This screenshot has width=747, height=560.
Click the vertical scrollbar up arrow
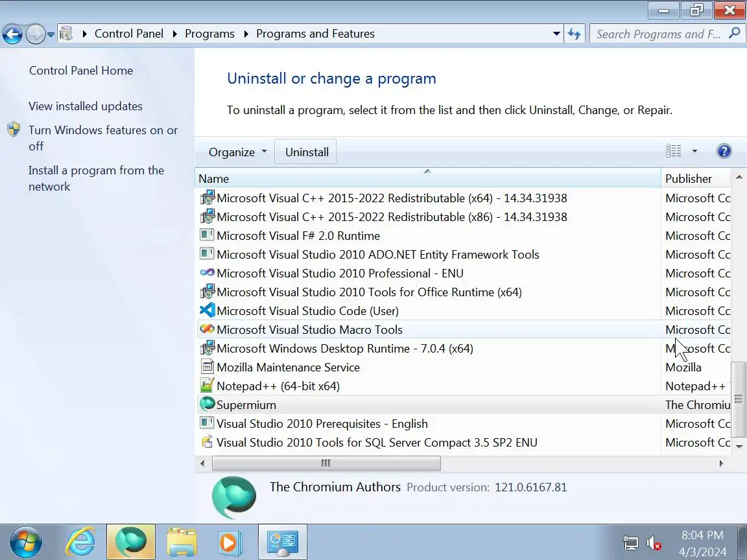click(739, 177)
